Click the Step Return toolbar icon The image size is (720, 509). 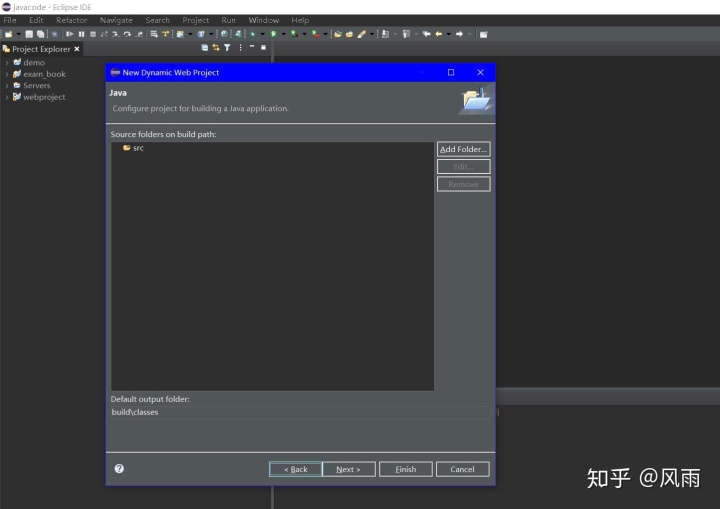pos(139,34)
